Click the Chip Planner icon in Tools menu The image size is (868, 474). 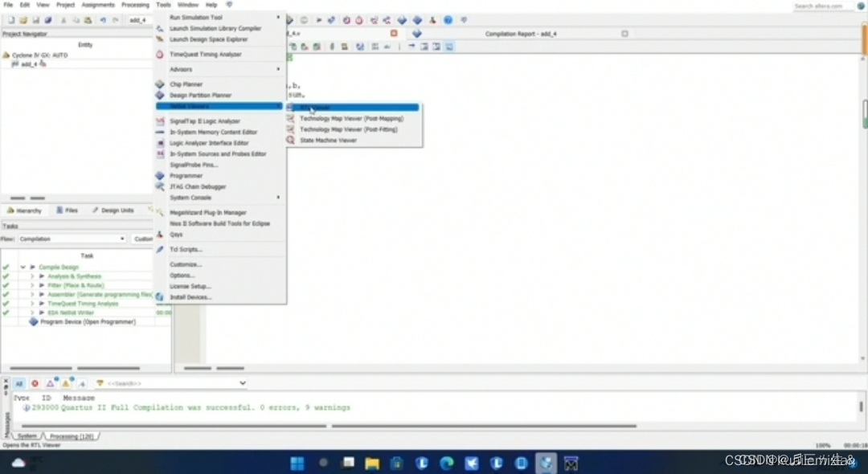point(159,84)
